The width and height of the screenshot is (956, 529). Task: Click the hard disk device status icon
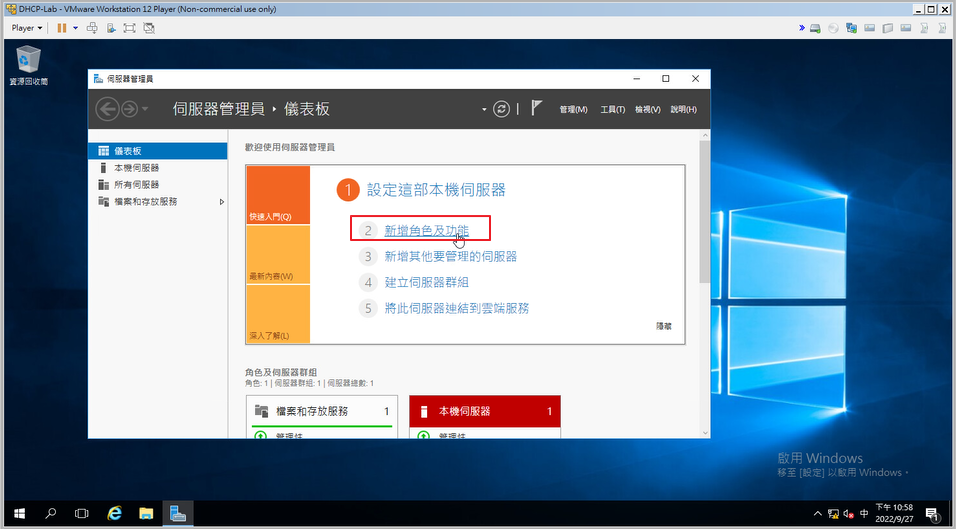tap(815, 28)
